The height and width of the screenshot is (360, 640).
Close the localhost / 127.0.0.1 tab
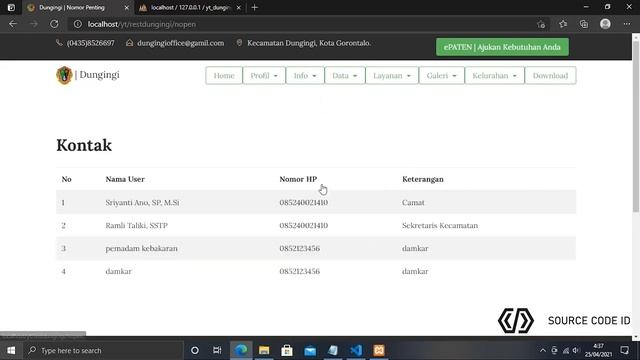[x=239, y=7]
